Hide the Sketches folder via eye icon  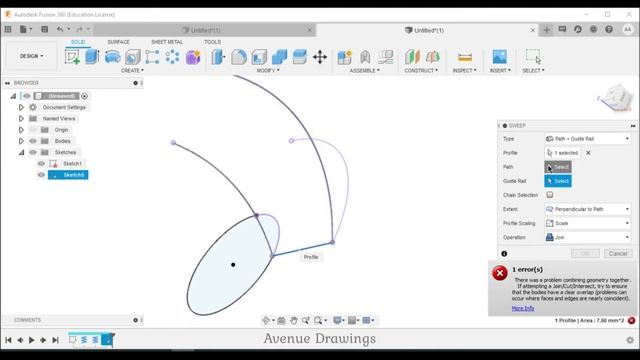pyautogui.click(x=33, y=152)
